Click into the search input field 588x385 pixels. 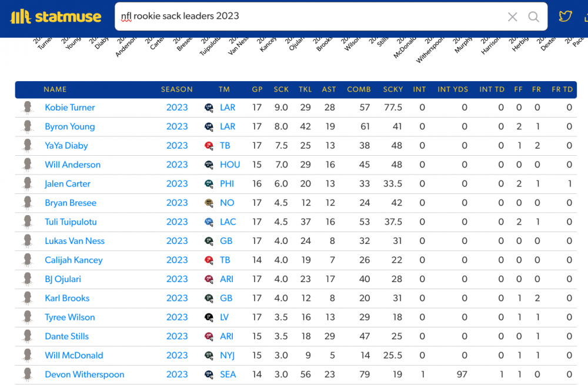click(x=306, y=16)
